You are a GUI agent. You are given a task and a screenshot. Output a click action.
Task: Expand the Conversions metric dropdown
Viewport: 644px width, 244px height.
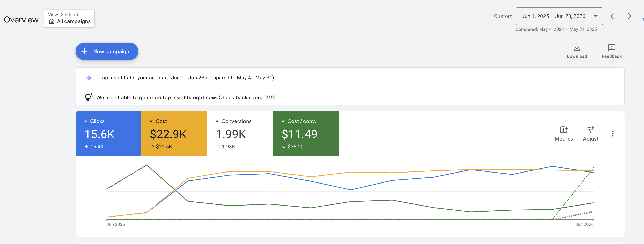(217, 121)
